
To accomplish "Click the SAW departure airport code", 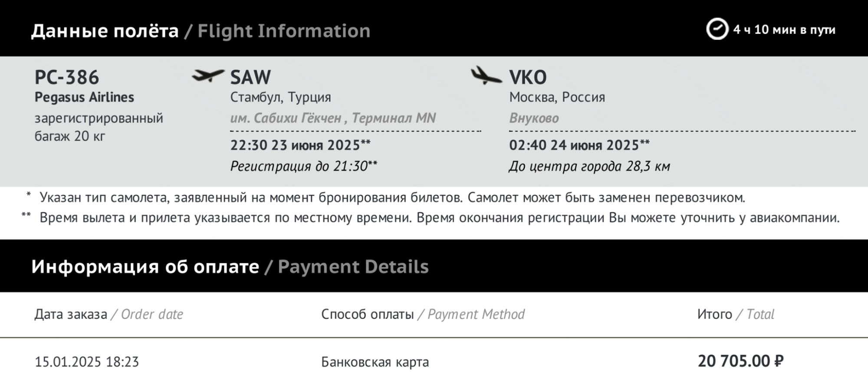I will (x=250, y=77).
